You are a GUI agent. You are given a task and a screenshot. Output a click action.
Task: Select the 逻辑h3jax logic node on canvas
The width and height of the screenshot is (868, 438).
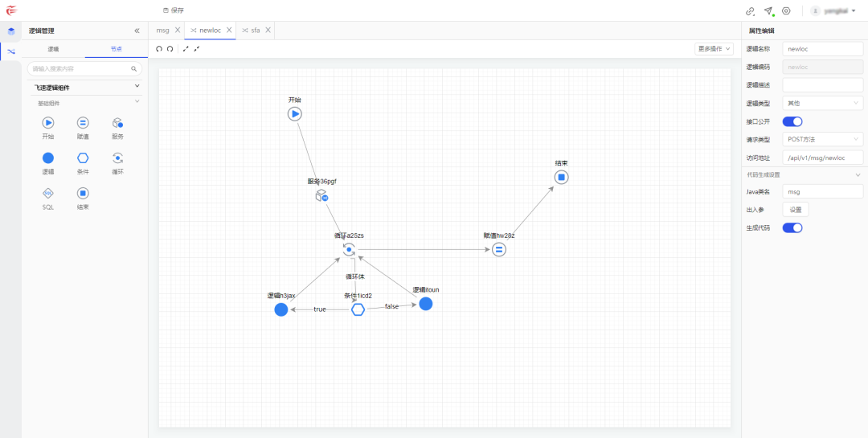281,309
